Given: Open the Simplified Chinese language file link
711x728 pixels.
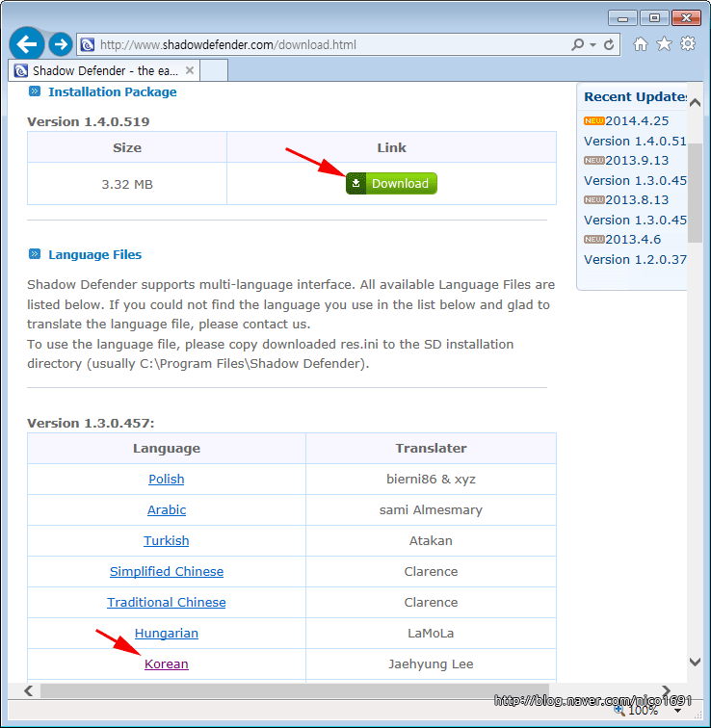Looking at the screenshot, I should [x=167, y=571].
